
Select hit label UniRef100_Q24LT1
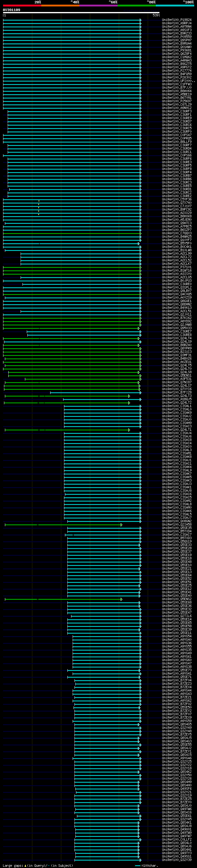177,430
